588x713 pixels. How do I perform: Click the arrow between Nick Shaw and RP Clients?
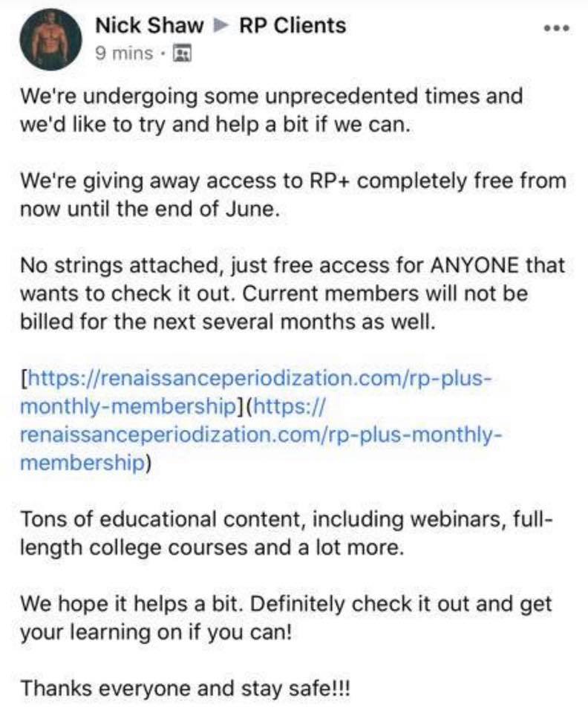click(220, 26)
